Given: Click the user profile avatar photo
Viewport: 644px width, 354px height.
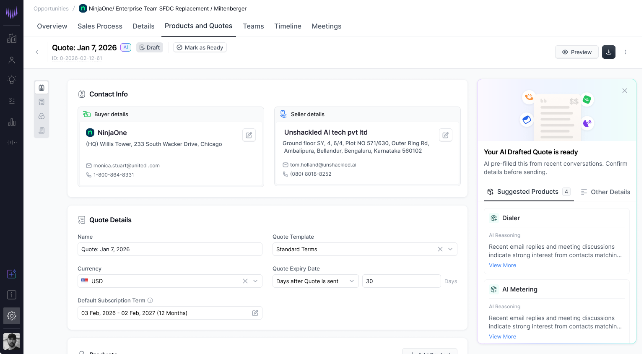Looking at the screenshot, I should click(x=12, y=341).
